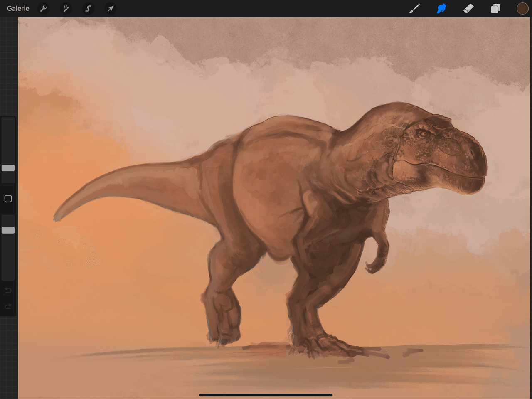Click the brush size slider handle
The width and height of the screenshot is (532, 399).
tap(8, 168)
